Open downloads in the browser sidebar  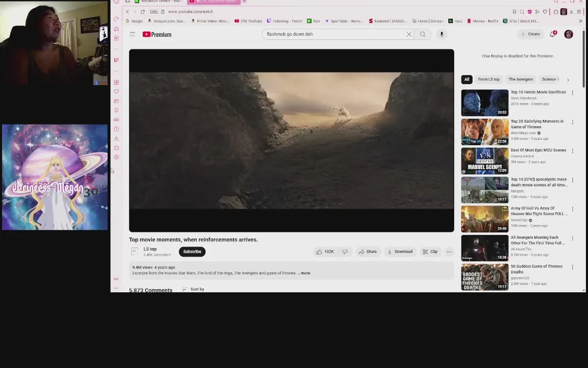point(116,138)
